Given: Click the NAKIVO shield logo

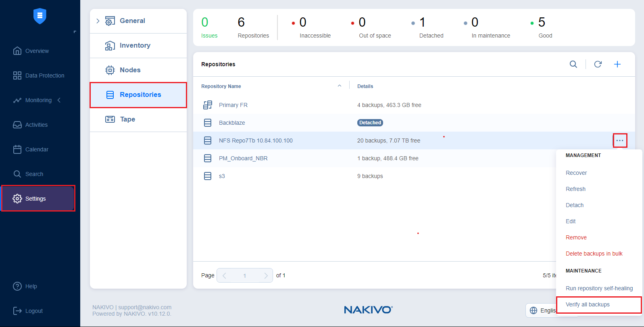Looking at the screenshot, I should pos(40,16).
